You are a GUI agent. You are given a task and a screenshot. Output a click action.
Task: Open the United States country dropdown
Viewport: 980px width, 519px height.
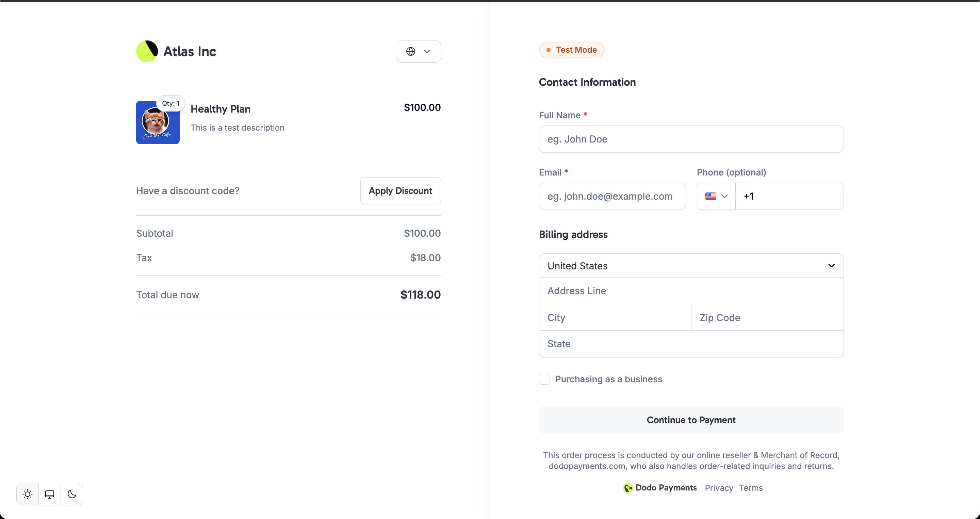click(691, 266)
